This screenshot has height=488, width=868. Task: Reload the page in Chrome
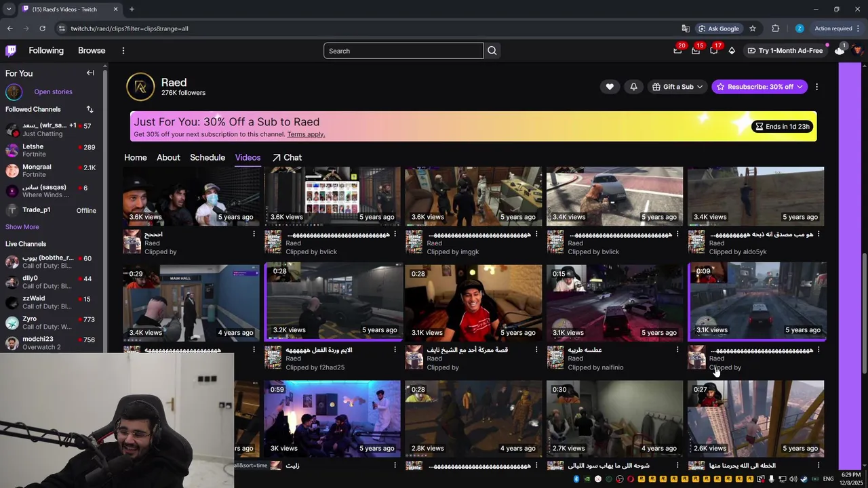(x=42, y=28)
